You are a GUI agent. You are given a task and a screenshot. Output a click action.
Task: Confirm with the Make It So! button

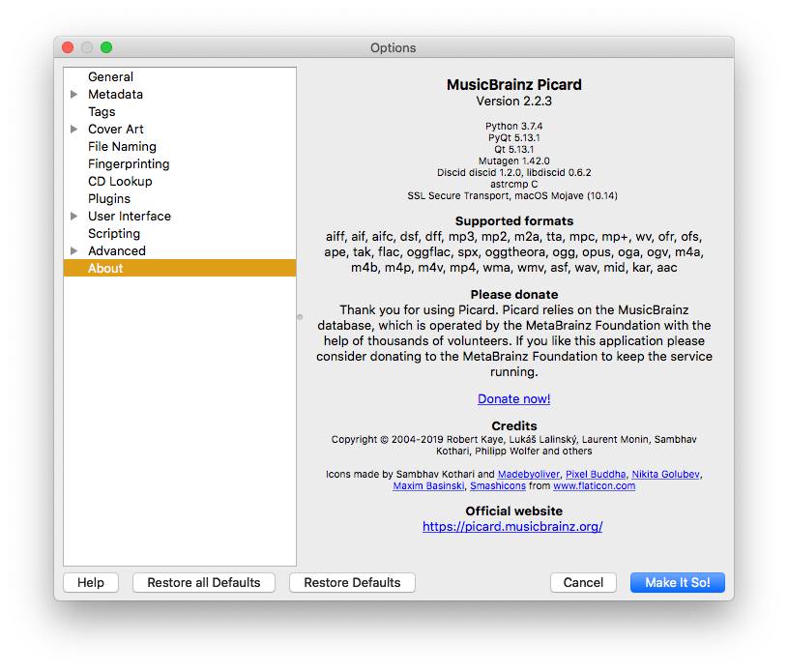click(678, 582)
